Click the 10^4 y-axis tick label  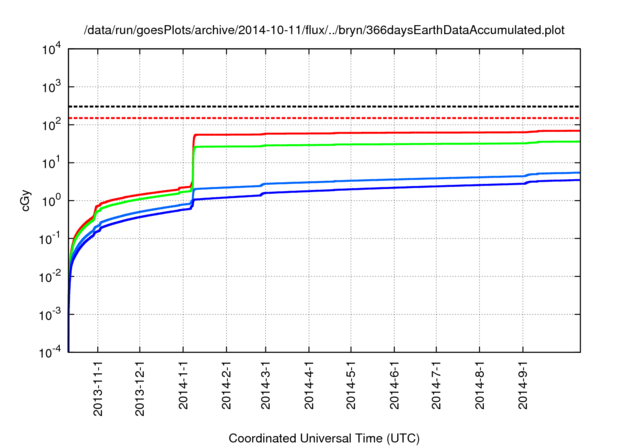click(51, 50)
